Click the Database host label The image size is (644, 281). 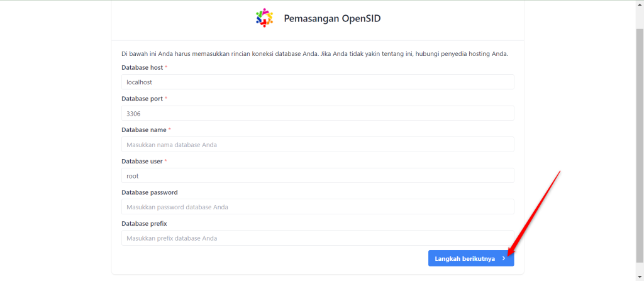pos(142,67)
